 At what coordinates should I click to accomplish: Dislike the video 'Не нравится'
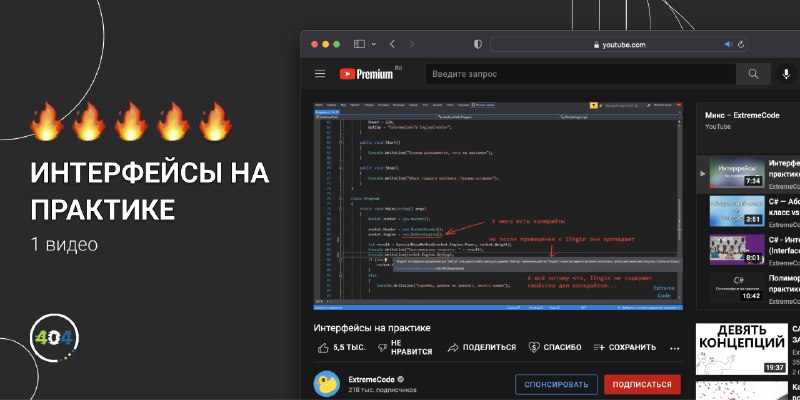click(405, 347)
